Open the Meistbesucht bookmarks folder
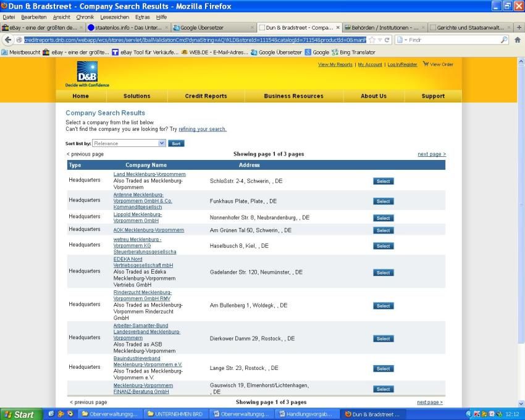Image resolution: width=525 pixels, height=420 pixels. 21,52
